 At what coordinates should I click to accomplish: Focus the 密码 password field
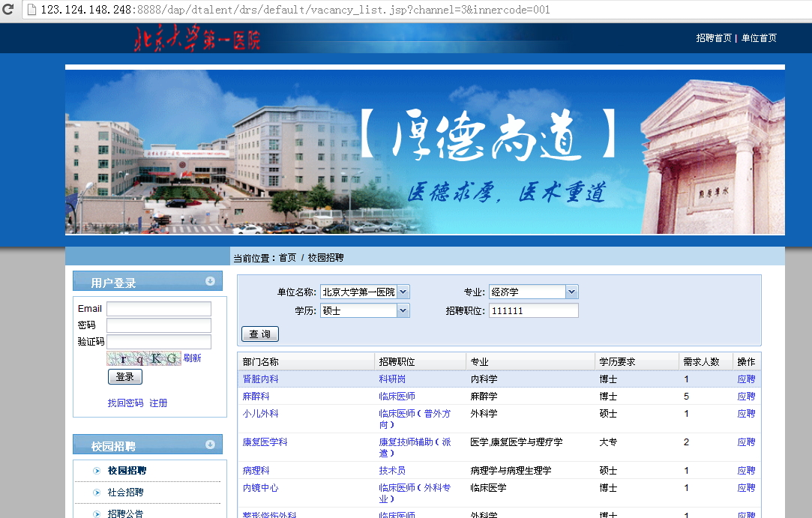[158, 325]
